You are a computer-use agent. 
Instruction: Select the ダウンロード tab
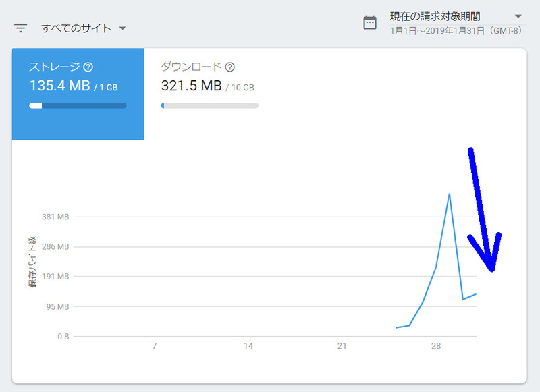pyautogui.click(x=209, y=94)
